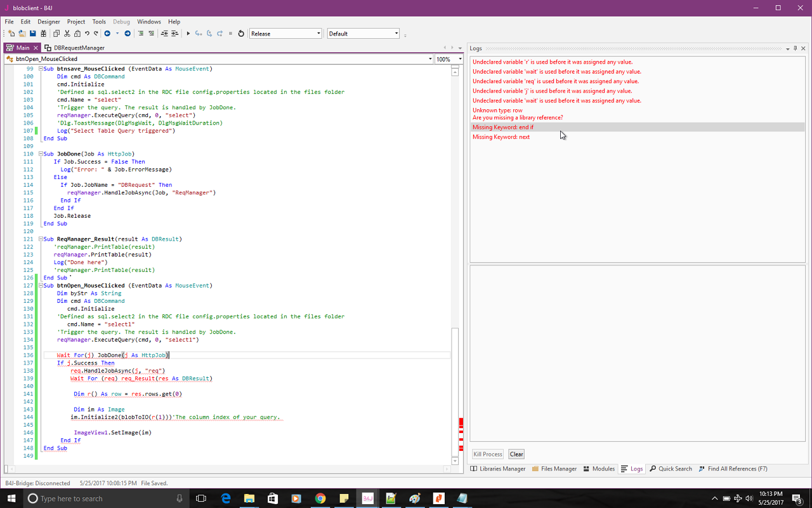Screen dimensions: 812x508
Task: Pin the Logs panel with pushpin icon
Action: [795, 48]
